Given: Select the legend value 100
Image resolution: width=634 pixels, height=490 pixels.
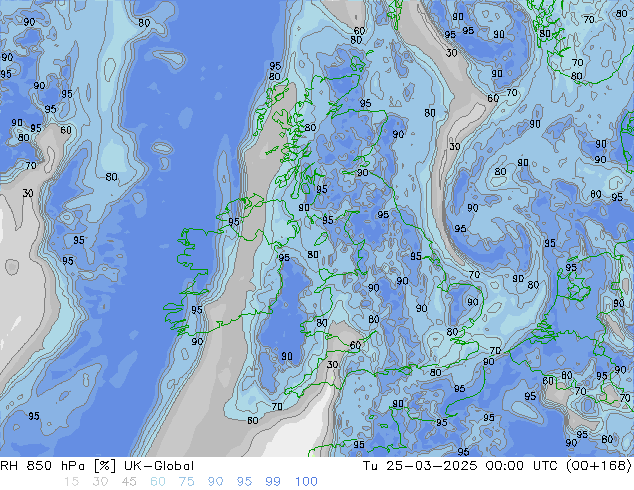Looking at the screenshot, I should 306,482.
